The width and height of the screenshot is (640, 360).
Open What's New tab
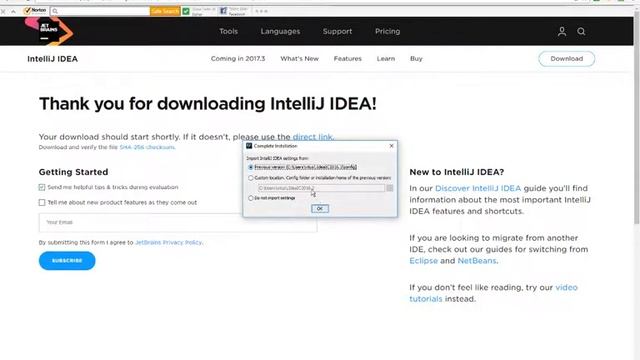click(x=299, y=59)
